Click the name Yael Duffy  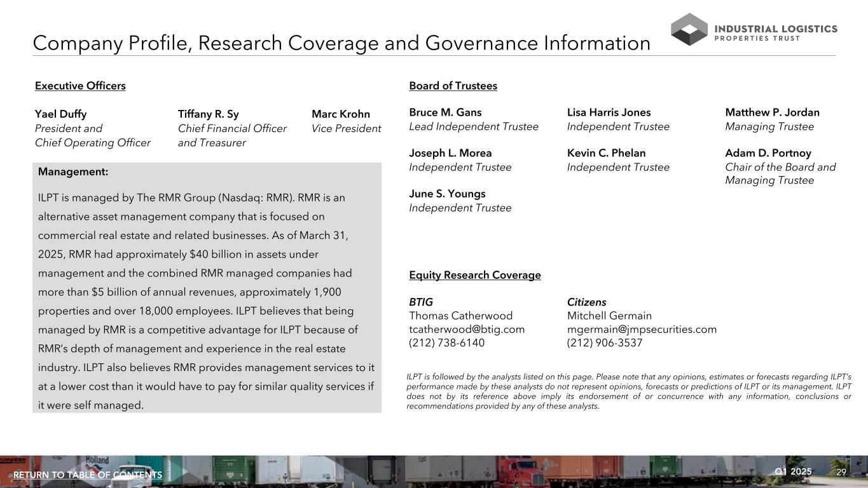(61, 114)
